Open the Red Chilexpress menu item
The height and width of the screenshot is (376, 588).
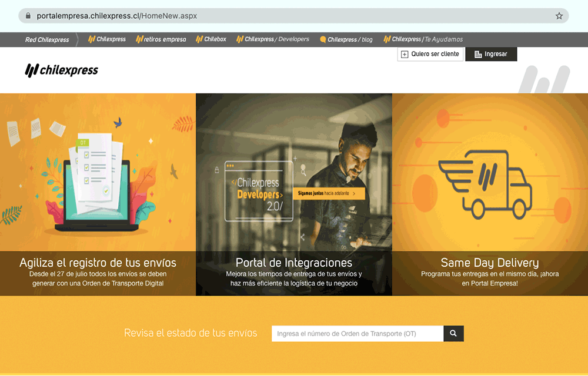click(47, 39)
